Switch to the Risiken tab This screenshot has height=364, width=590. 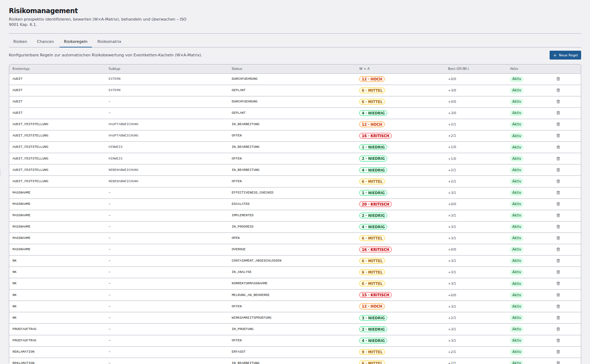(20, 42)
